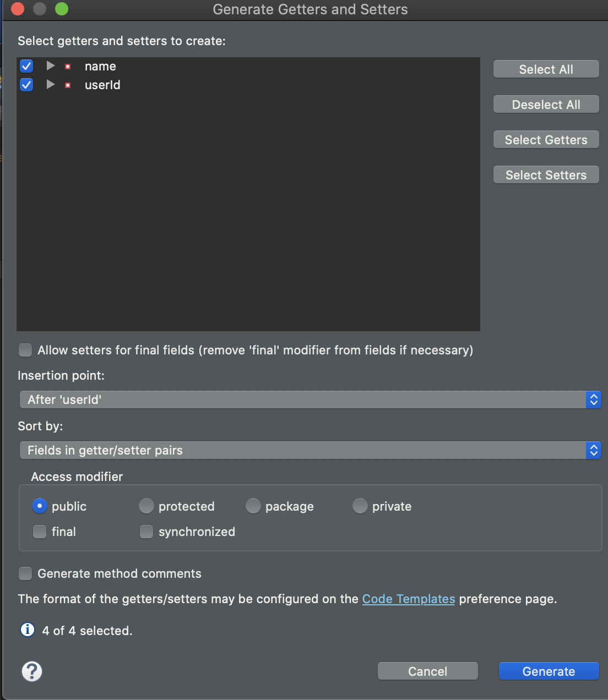
Task: Click the private field icon beside userId
Action: coord(68,85)
